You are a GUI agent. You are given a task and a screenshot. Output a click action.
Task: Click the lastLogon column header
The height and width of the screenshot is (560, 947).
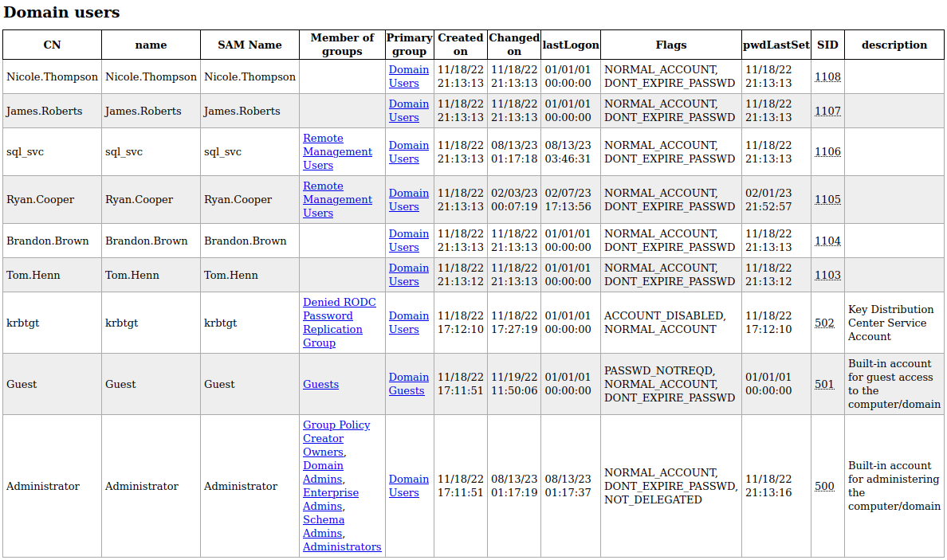click(571, 45)
